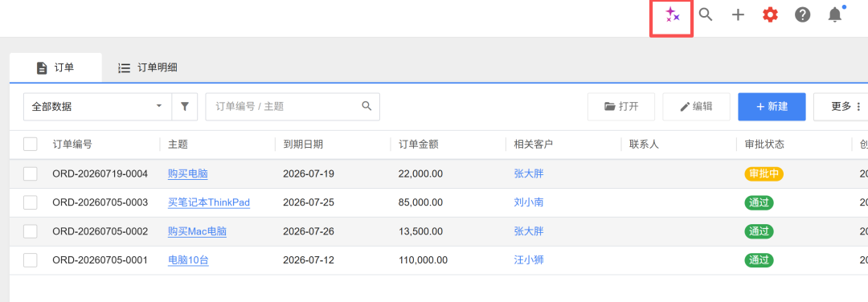868x302 pixels.
Task: Open customer 张大胖 in the 购买电脑 row
Action: tap(529, 173)
